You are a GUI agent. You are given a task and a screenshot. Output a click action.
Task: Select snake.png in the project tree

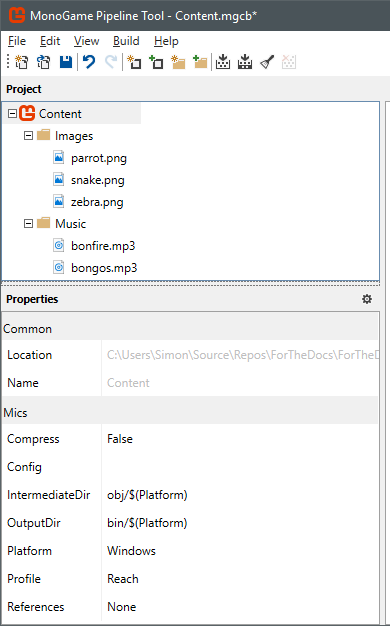click(x=98, y=180)
